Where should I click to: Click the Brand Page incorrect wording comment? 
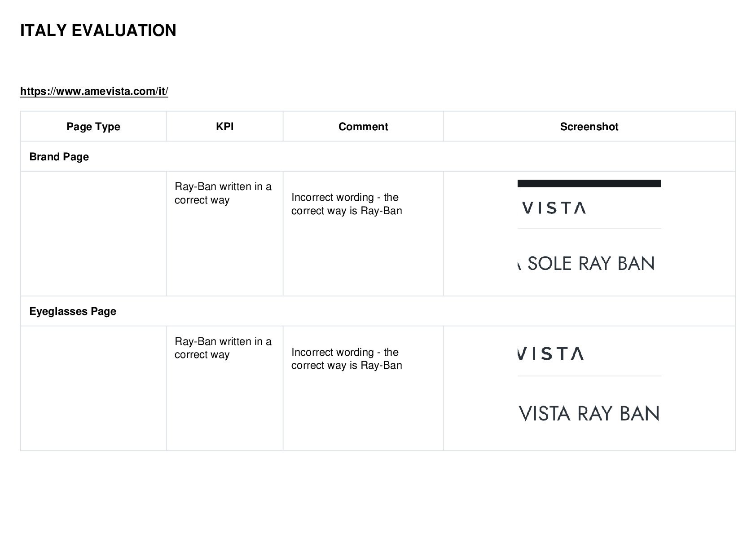click(347, 204)
